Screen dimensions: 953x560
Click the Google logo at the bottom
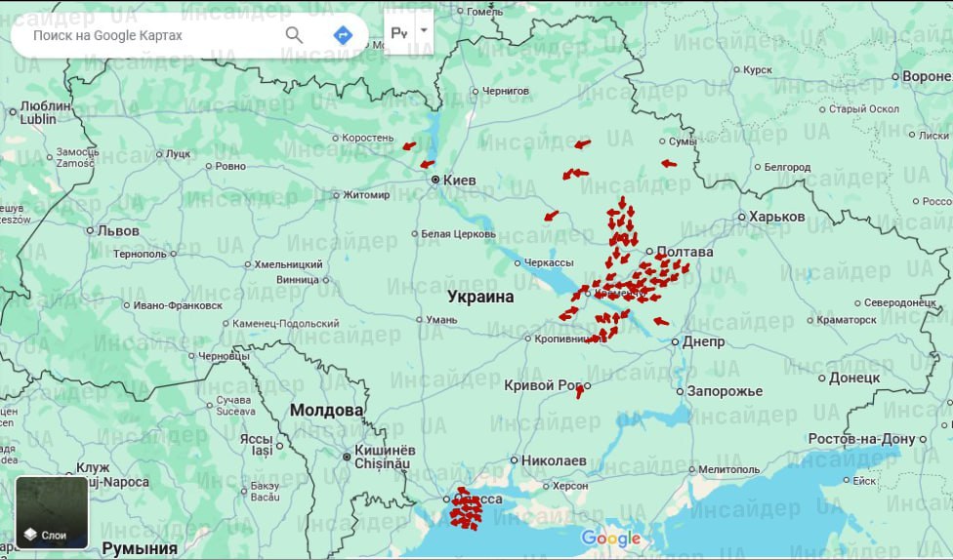point(611,539)
